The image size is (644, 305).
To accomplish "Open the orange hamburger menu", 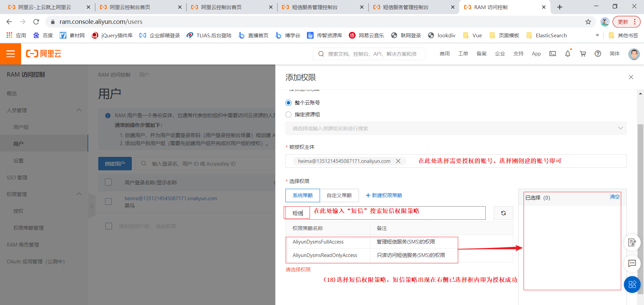I will tap(10, 54).
